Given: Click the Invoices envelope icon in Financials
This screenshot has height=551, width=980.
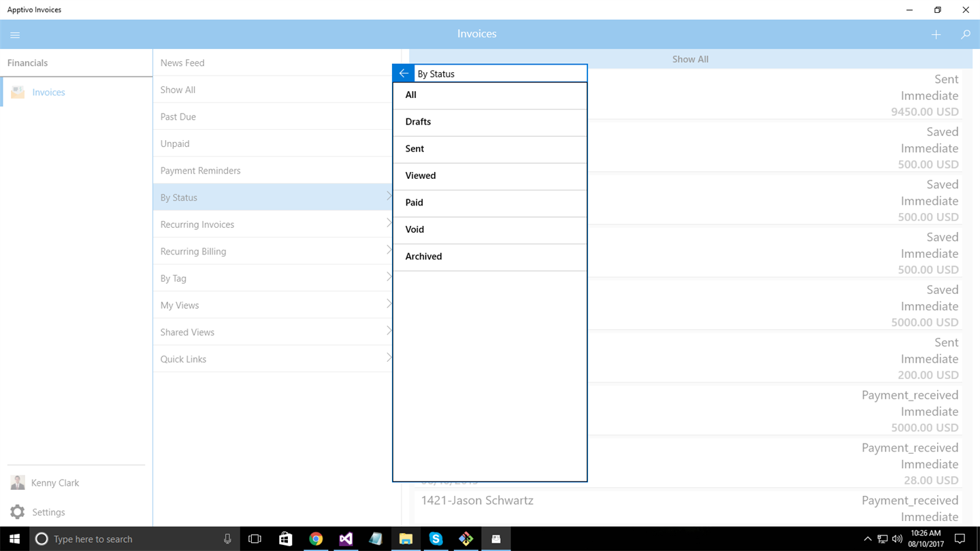Looking at the screenshot, I should (x=18, y=93).
